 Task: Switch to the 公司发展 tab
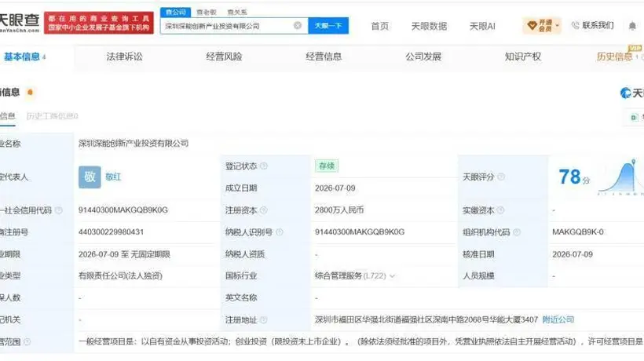click(x=423, y=57)
